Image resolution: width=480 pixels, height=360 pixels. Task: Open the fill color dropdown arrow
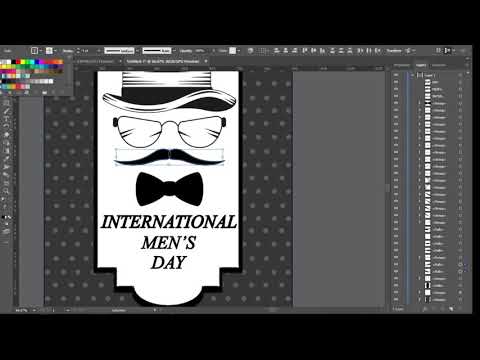coord(40,51)
